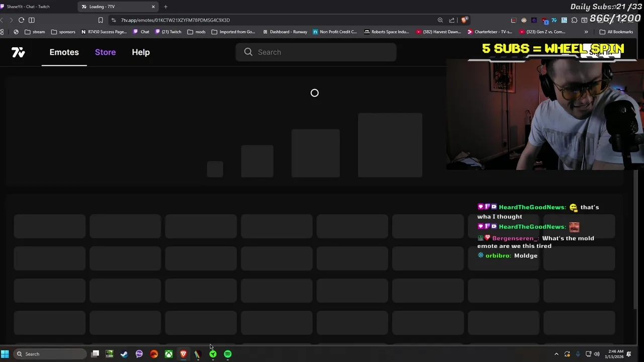
Task: Click the 7TV logo in the header
Action: (x=18, y=52)
